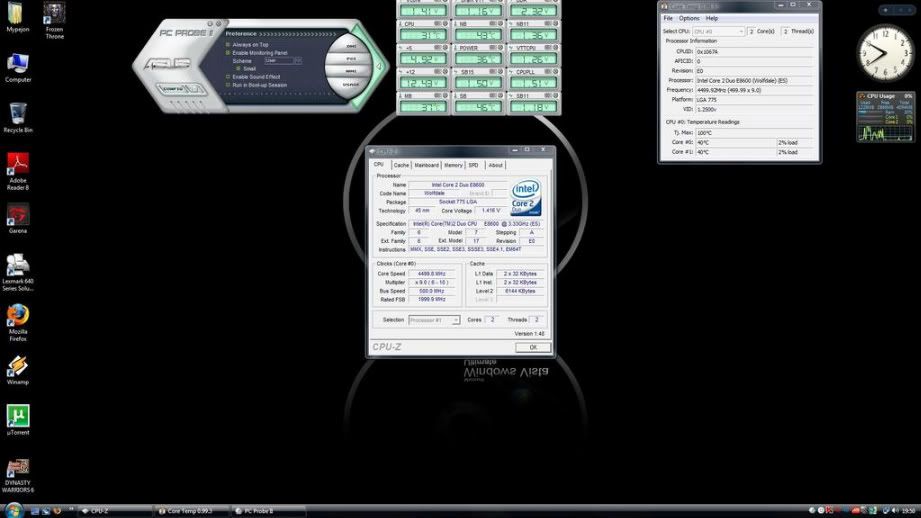Collapse PC Probe panel with the green arrow
921x518 pixels.
point(378,66)
